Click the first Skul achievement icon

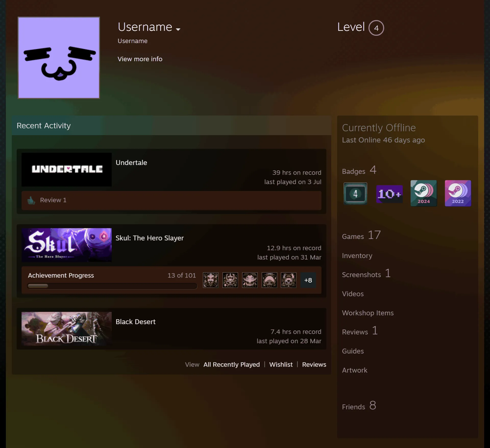pyautogui.click(x=211, y=280)
